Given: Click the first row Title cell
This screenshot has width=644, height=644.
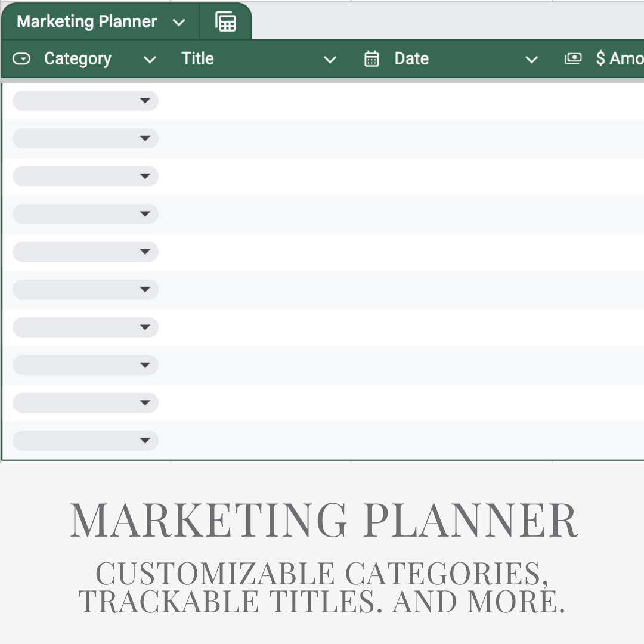Looking at the screenshot, I should [261, 101].
